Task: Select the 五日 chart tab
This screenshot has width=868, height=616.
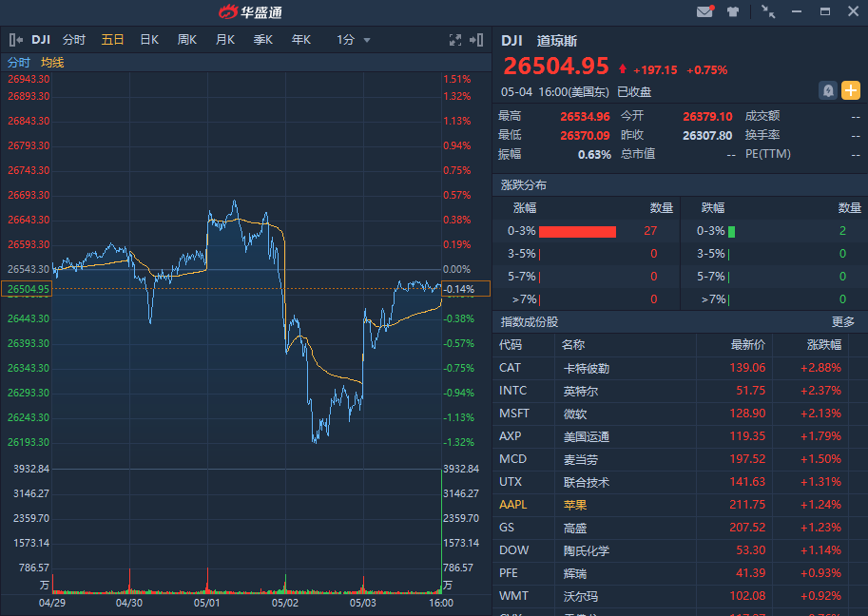Action: click(112, 40)
